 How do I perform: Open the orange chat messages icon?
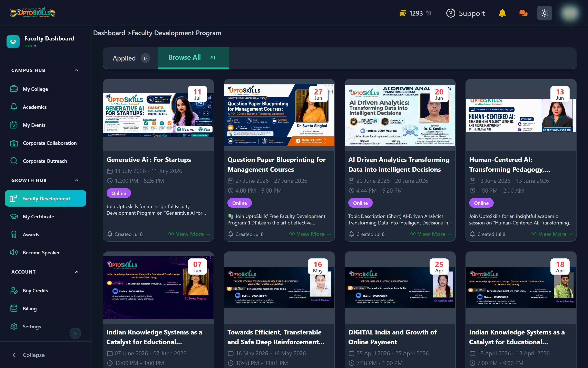523,13
